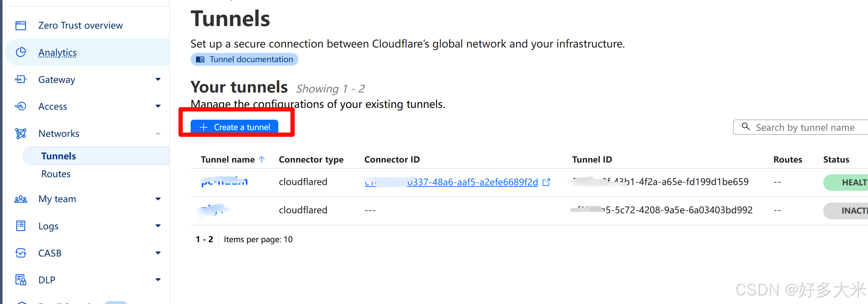This screenshot has width=868, height=304.
Task: Open the connector ID ending a2efe6689f2d
Action: [451, 182]
